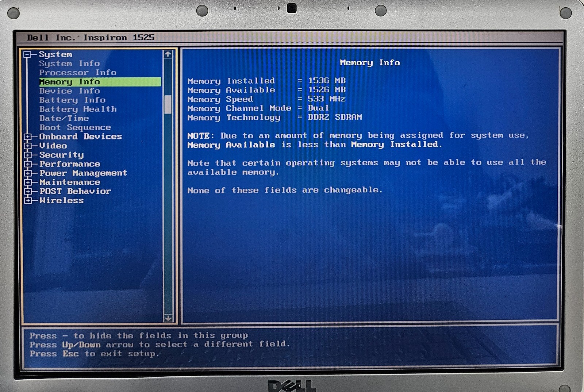Open Battery Health entry

tap(78, 109)
